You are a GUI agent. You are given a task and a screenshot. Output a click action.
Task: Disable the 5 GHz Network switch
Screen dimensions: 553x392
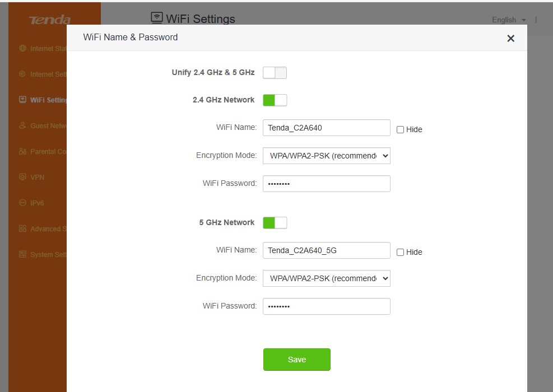pos(275,223)
